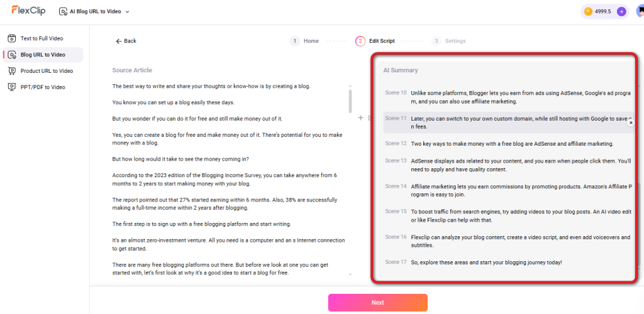
Task: Click the drag handle beside Scene 11
Action: 369,117
